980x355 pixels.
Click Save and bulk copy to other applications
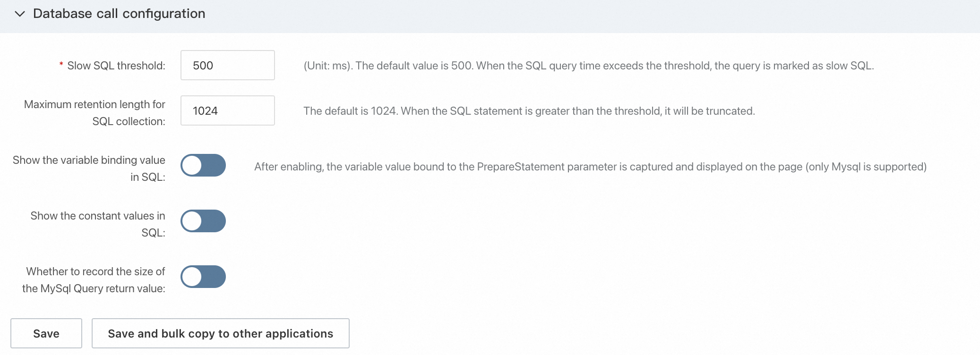click(220, 334)
